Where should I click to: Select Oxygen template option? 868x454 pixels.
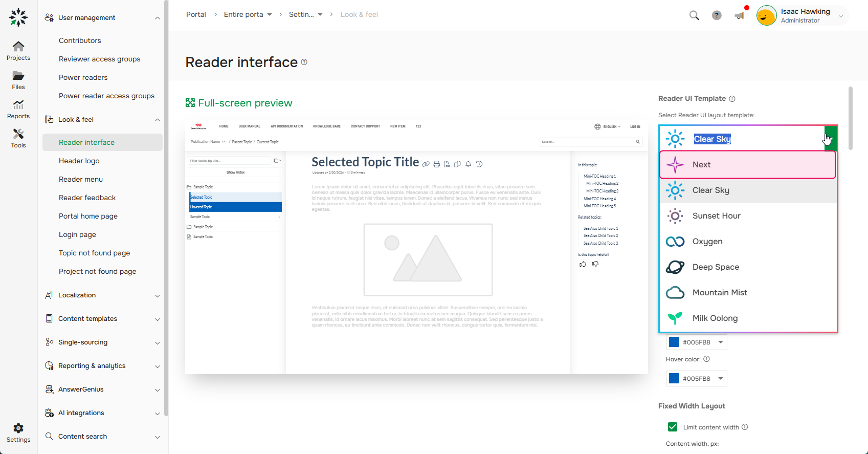pyautogui.click(x=748, y=241)
